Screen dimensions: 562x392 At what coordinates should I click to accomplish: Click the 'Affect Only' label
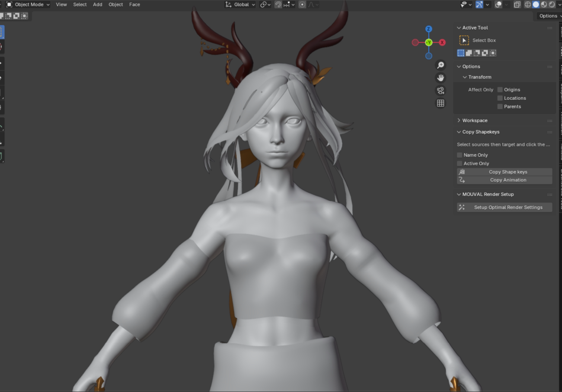pyautogui.click(x=480, y=90)
